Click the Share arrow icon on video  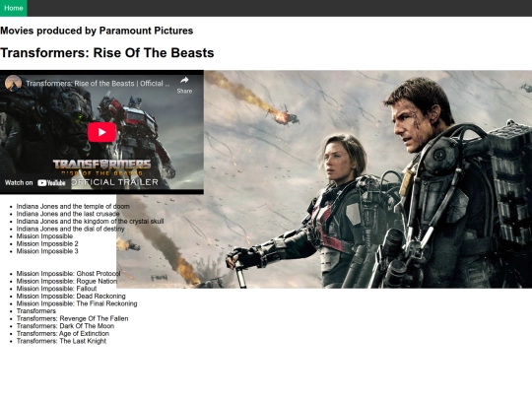(184, 81)
